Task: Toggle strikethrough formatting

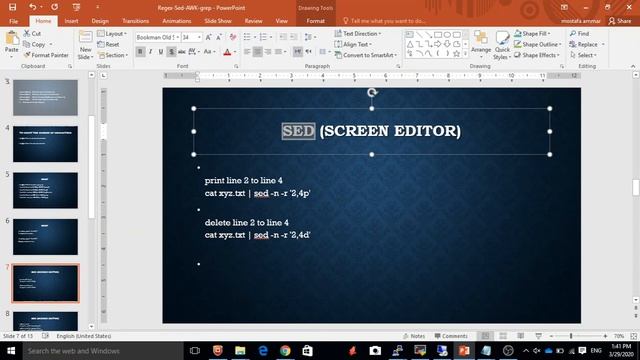Action: [182, 52]
